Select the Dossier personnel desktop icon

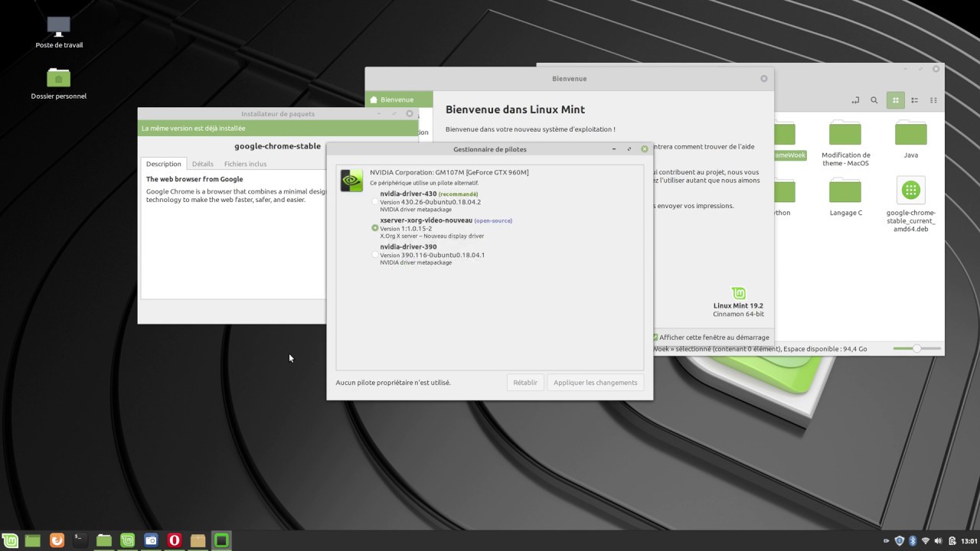pos(59,83)
